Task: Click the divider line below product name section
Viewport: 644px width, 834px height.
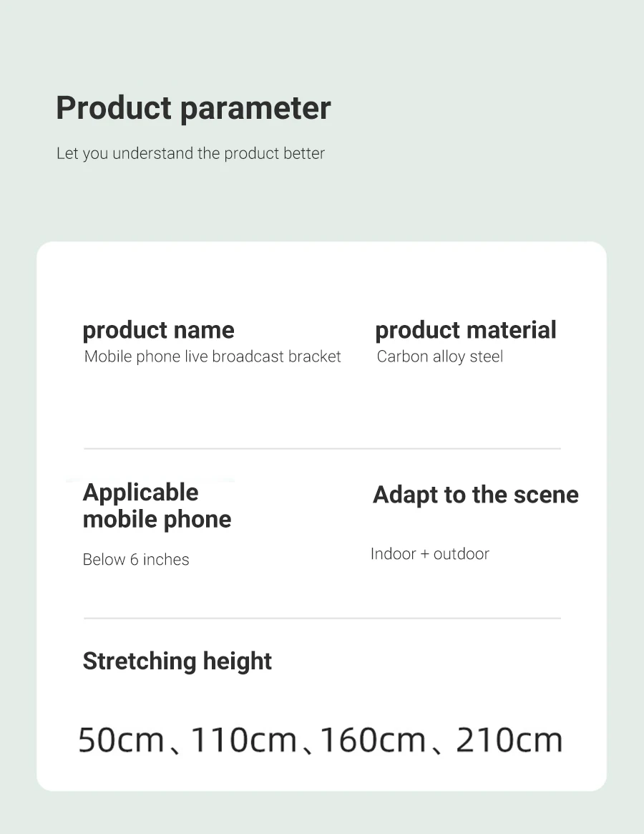Action: 322,449
